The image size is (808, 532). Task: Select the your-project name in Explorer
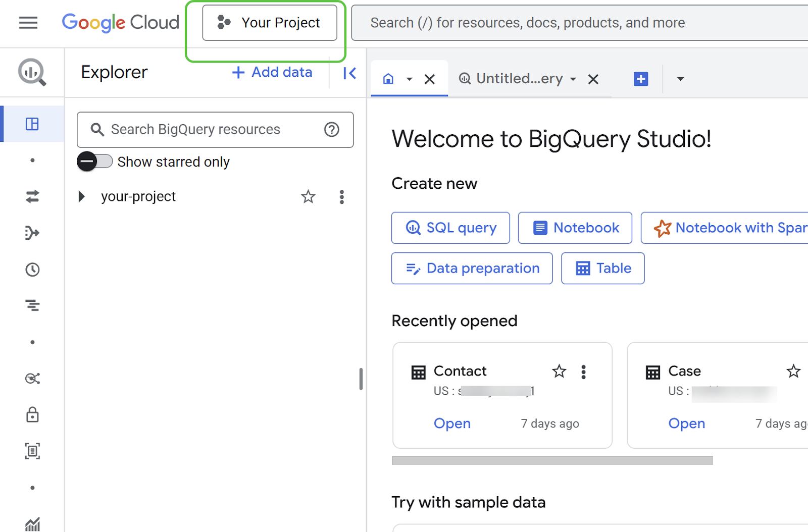(x=138, y=196)
